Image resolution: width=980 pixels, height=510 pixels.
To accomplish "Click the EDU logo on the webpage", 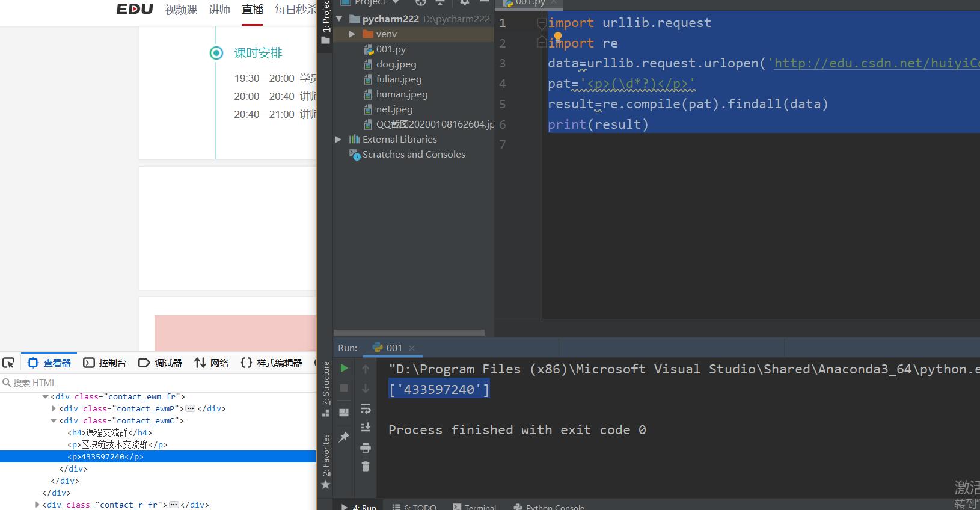I will tap(134, 9).
